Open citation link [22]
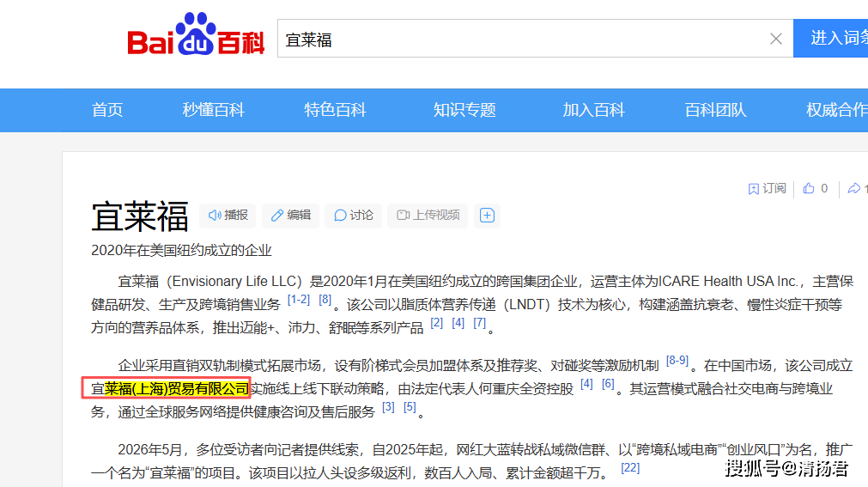The image size is (868, 487). click(630, 467)
